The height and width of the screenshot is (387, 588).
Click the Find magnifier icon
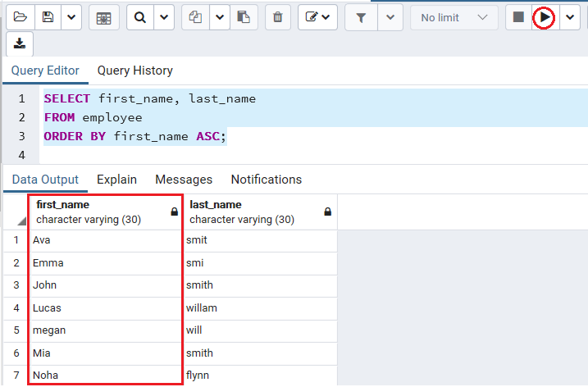[x=140, y=17]
